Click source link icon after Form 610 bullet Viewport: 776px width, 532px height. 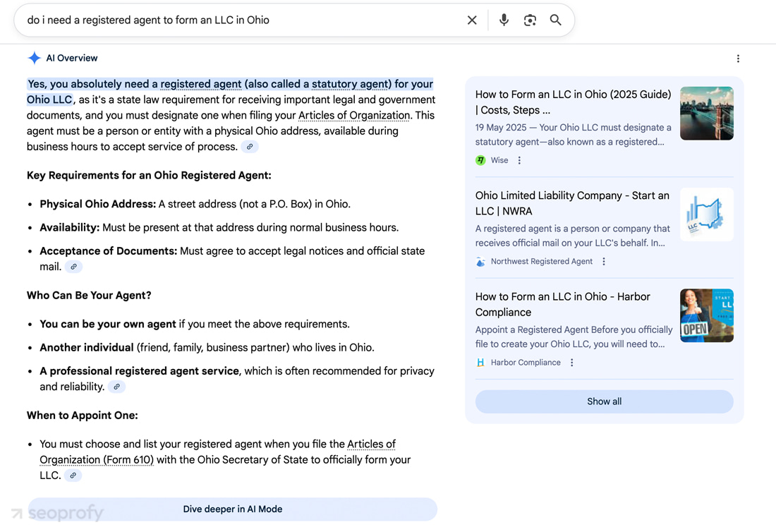coord(73,476)
